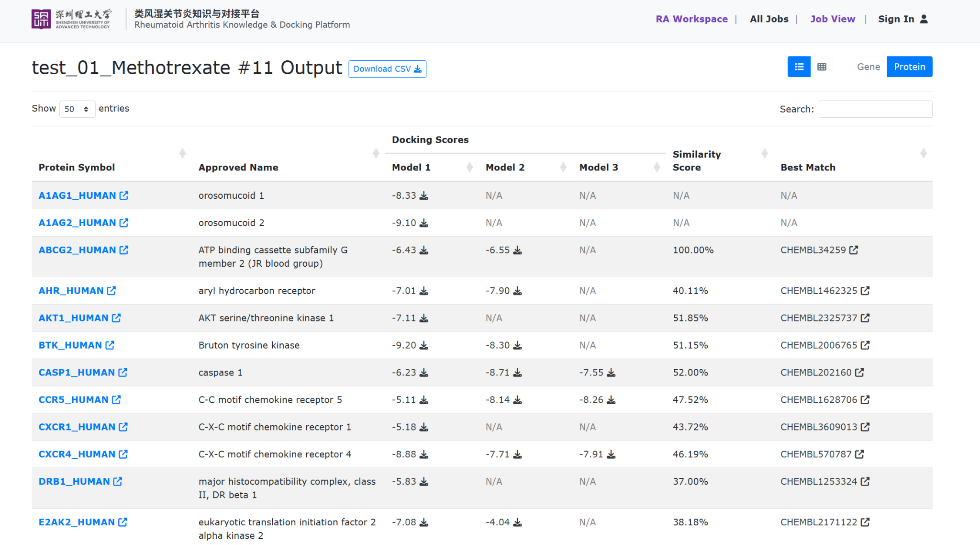Download Model 3 result for CASP1_HUMAN
Image resolution: width=980 pixels, height=545 pixels.
pyautogui.click(x=611, y=373)
